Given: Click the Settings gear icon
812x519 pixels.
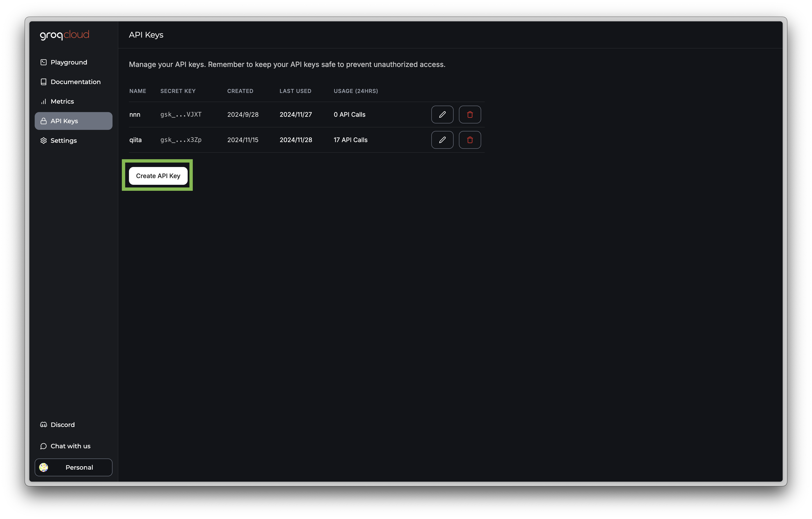Looking at the screenshot, I should tap(44, 141).
